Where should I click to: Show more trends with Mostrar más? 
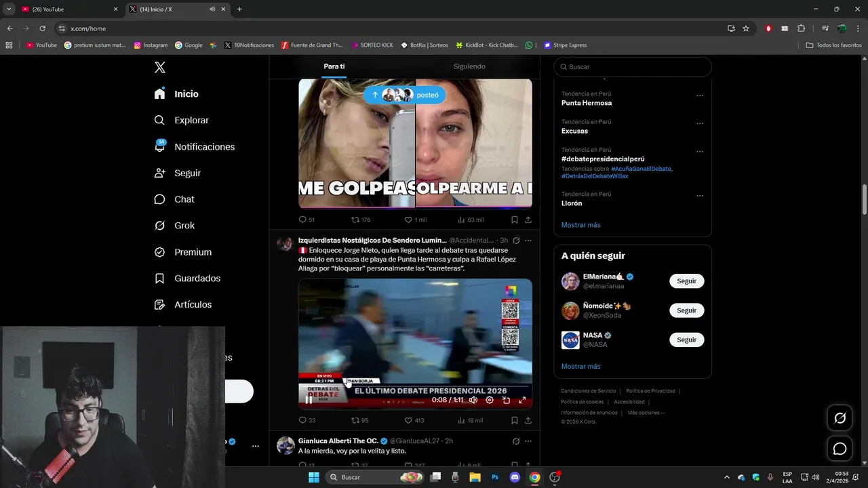580,225
